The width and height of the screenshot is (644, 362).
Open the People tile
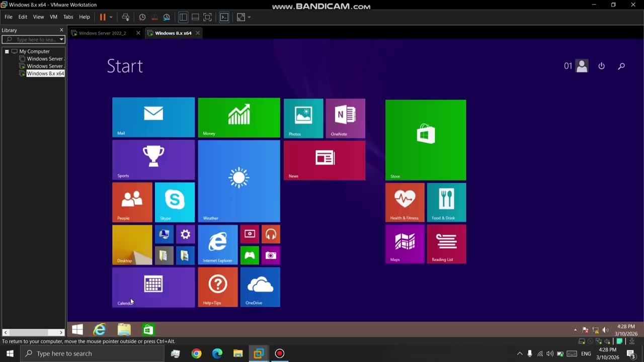[x=132, y=202]
